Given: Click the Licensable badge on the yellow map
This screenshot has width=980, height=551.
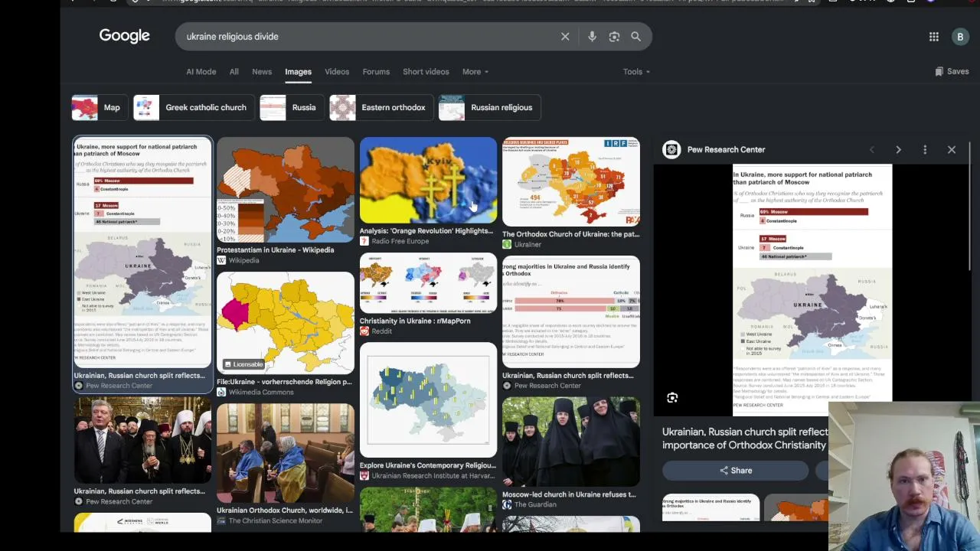Looking at the screenshot, I should [243, 364].
